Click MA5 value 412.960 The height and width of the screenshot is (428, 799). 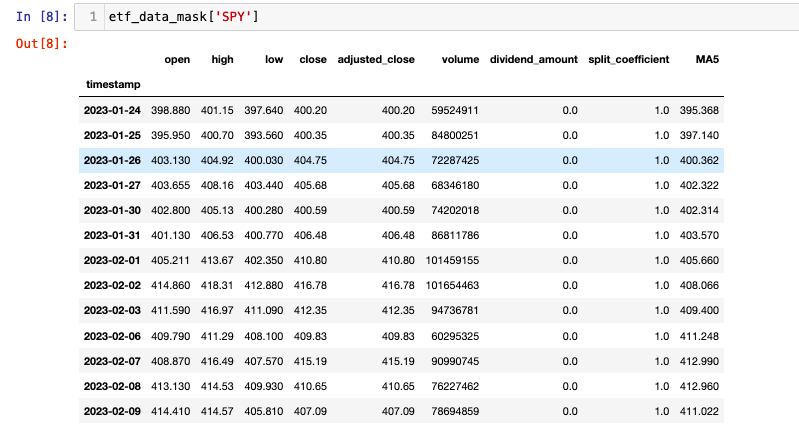click(699, 386)
